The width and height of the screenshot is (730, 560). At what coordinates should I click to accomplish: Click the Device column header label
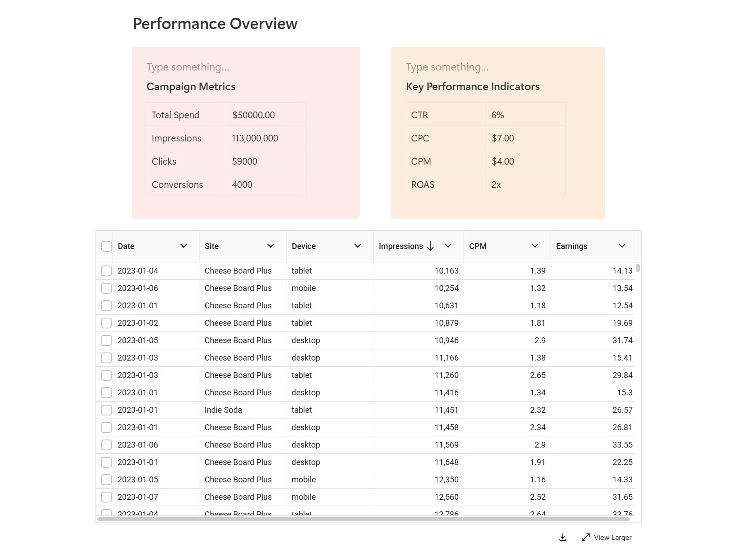[303, 246]
